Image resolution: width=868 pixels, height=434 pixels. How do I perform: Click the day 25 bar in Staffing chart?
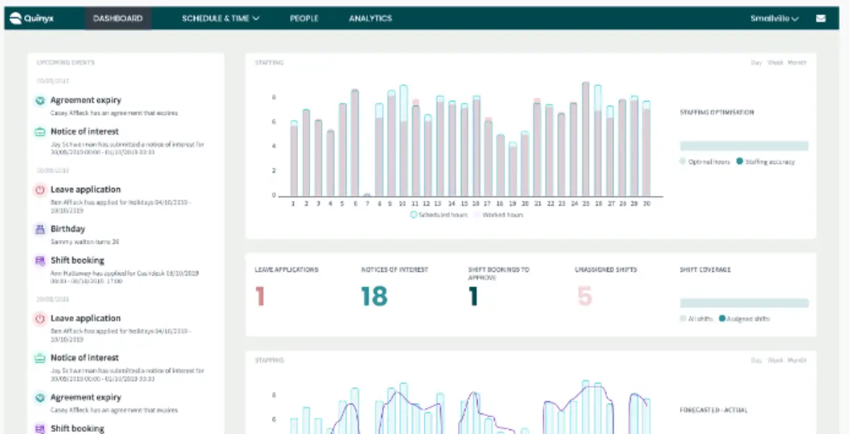585,139
